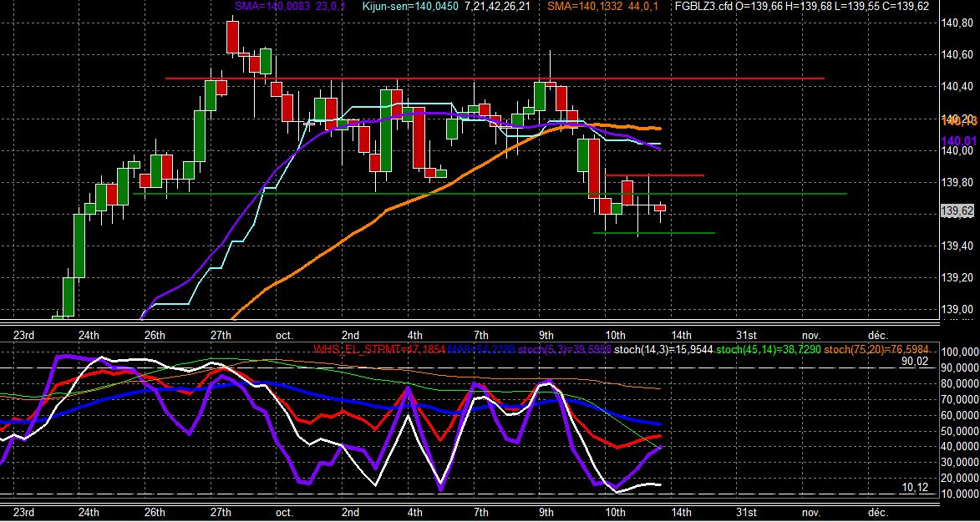The height and width of the screenshot is (522, 980).
Task: Click the 10,12 lower threshold value
Action: [914, 487]
